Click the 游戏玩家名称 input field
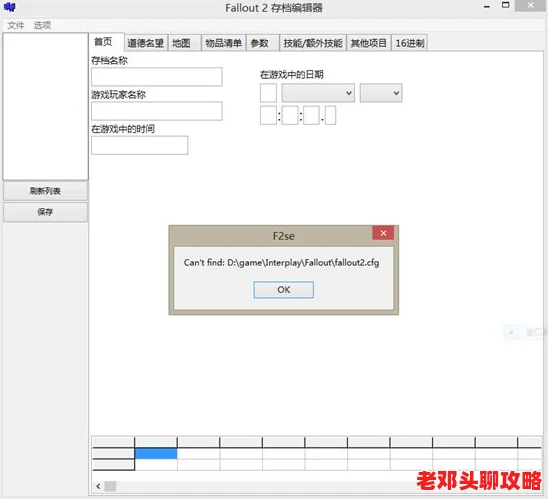 [157, 111]
